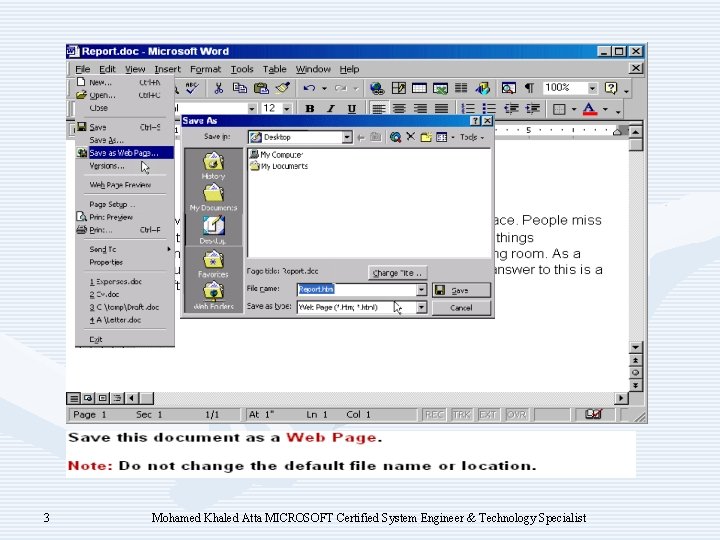Click the Change Title button
Image resolution: width=720 pixels, height=540 pixels.
click(398, 273)
